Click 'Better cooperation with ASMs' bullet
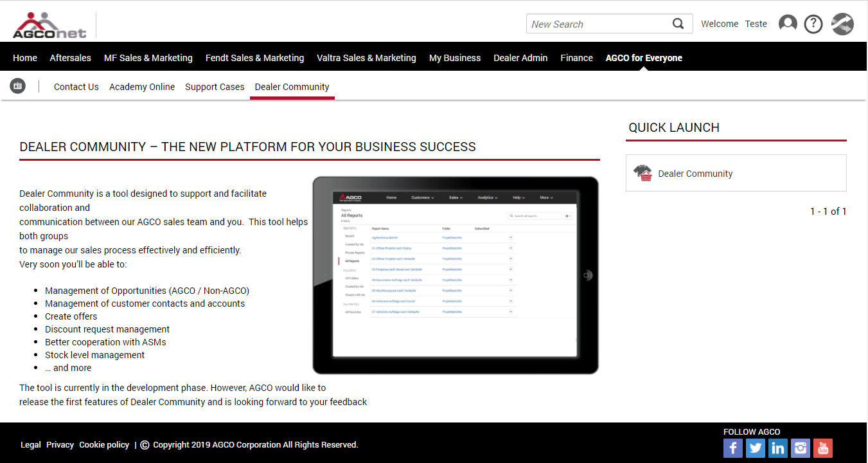 coord(105,342)
